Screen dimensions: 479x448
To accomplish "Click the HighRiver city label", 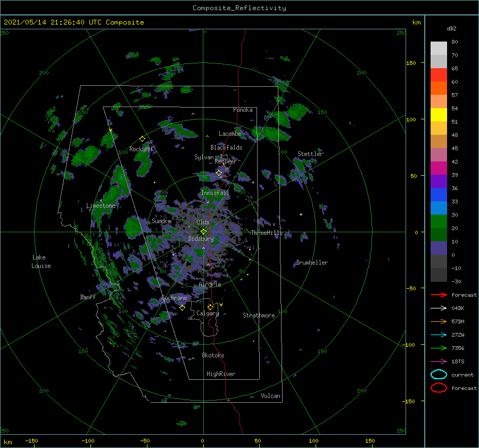I will coord(221,374).
